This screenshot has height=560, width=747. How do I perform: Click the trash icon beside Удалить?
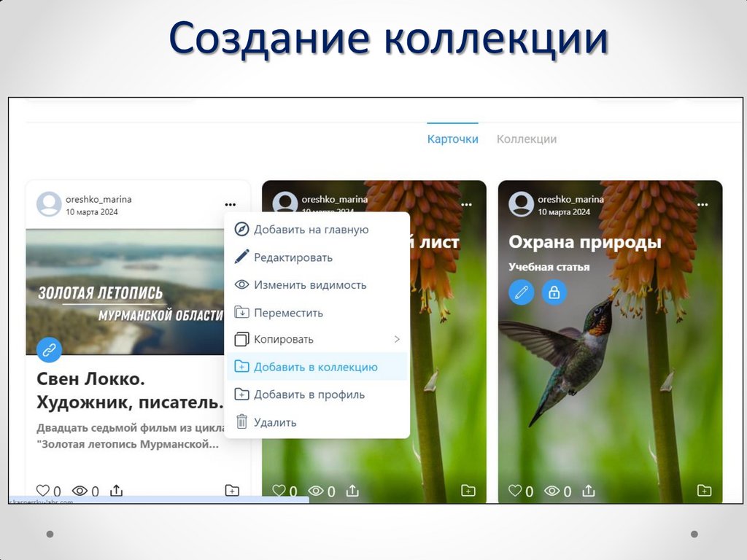click(x=242, y=421)
